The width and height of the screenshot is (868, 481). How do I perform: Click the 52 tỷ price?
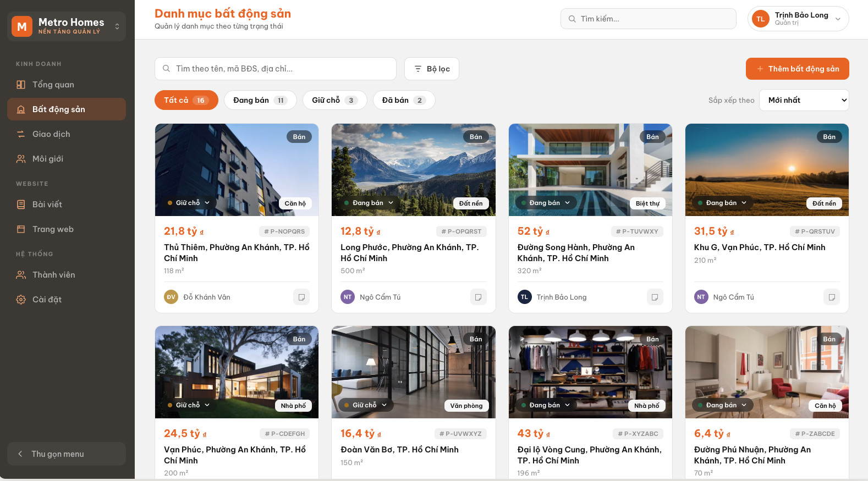(534, 231)
